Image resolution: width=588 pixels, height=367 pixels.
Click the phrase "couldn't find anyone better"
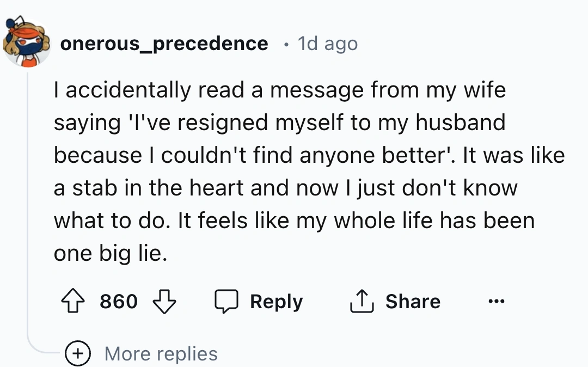tap(304, 155)
